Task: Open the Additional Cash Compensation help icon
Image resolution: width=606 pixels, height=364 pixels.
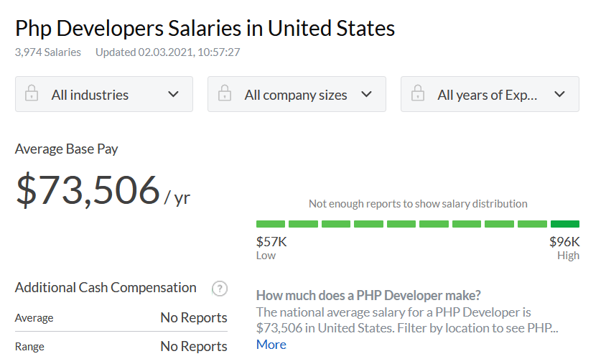Action: 220,289
